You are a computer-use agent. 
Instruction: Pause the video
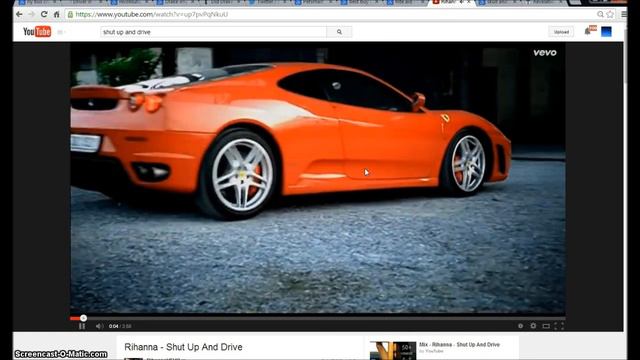click(82, 326)
